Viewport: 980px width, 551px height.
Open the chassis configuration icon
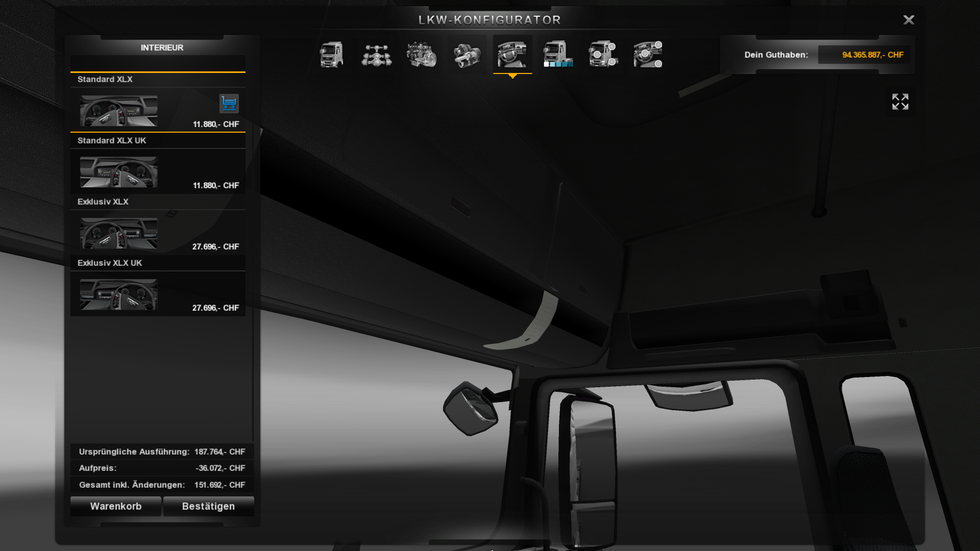pos(377,55)
